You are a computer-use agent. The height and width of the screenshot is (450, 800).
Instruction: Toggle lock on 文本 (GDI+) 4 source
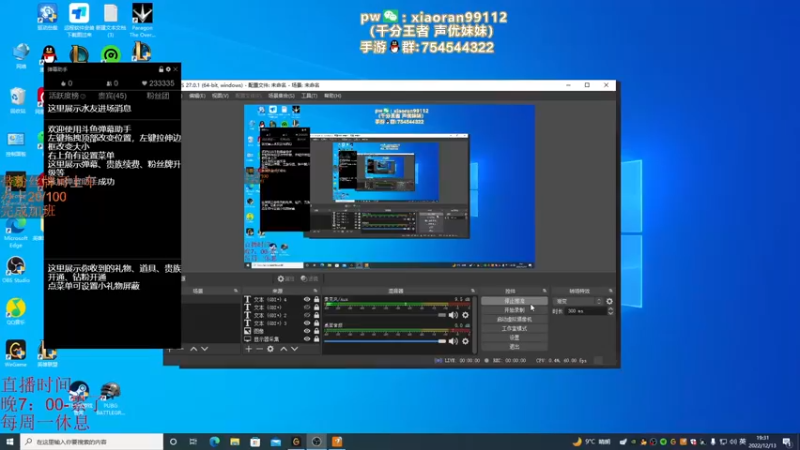click(316, 299)
